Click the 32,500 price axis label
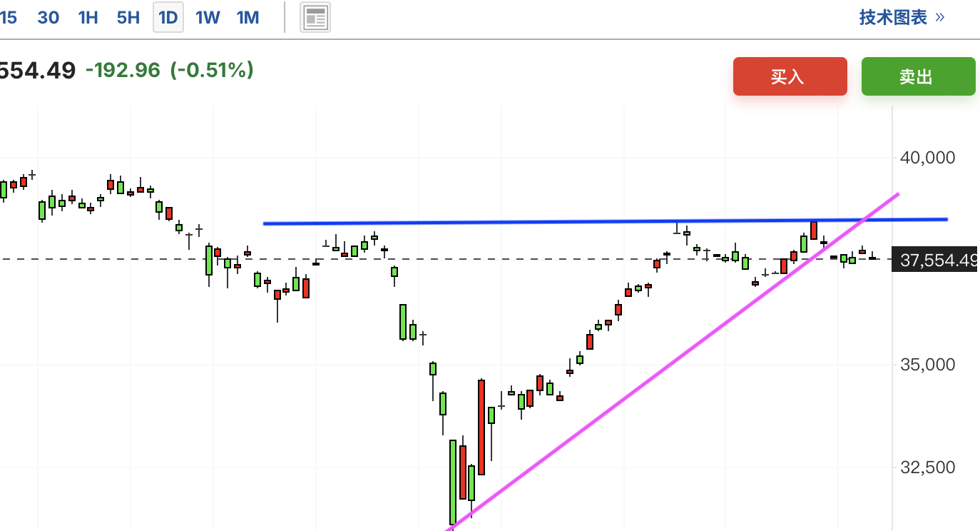The height and width of the screenshot is (531, 980). click(x=927, y=467)
